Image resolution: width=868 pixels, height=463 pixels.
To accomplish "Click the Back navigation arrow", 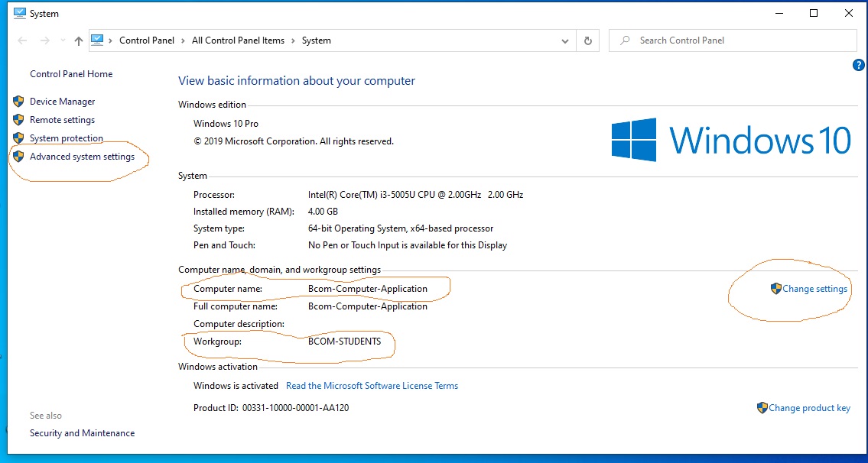I will click(x=22, y=40).
